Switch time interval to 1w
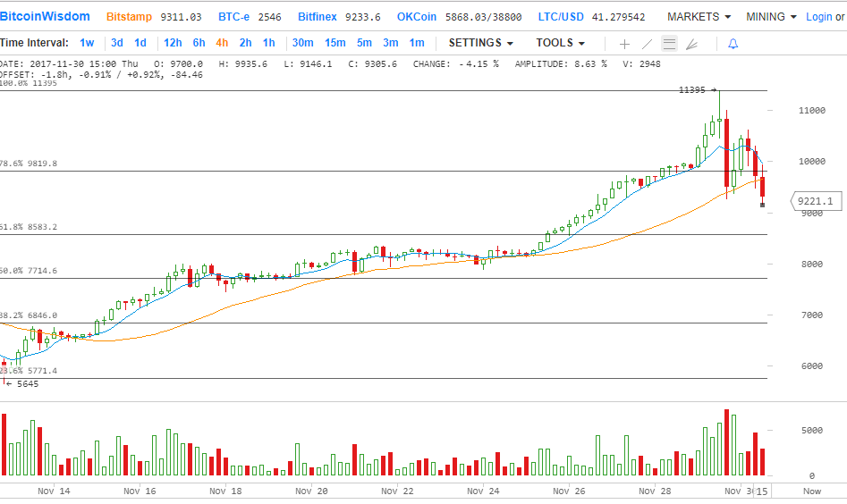This screenshot has width=847, height=504. pos(87,43)
